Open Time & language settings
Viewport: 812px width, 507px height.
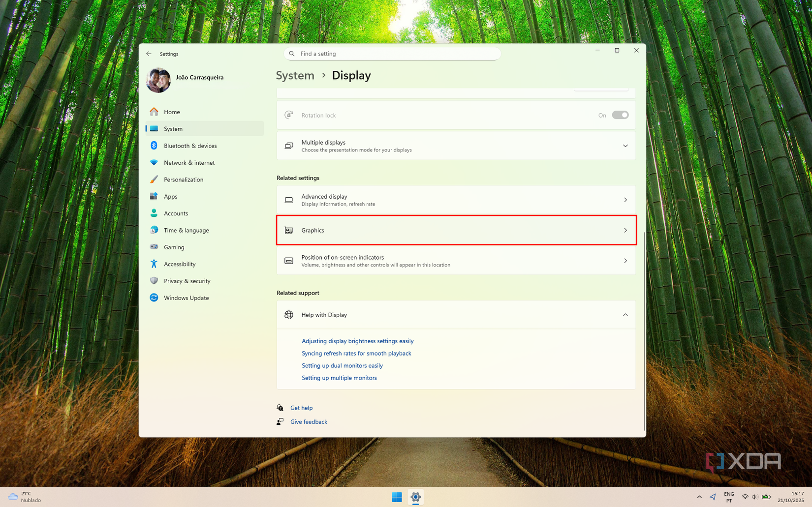(186, 230)
